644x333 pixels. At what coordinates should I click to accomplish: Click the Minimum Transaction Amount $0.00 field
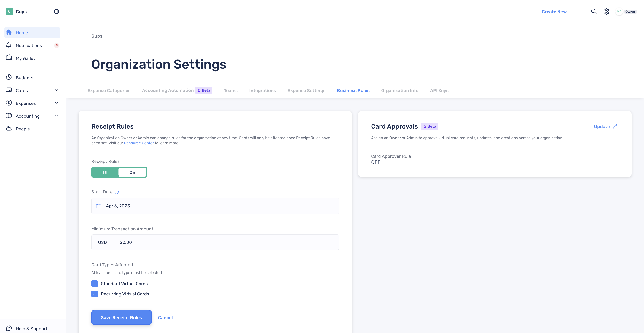pos(226,242)
